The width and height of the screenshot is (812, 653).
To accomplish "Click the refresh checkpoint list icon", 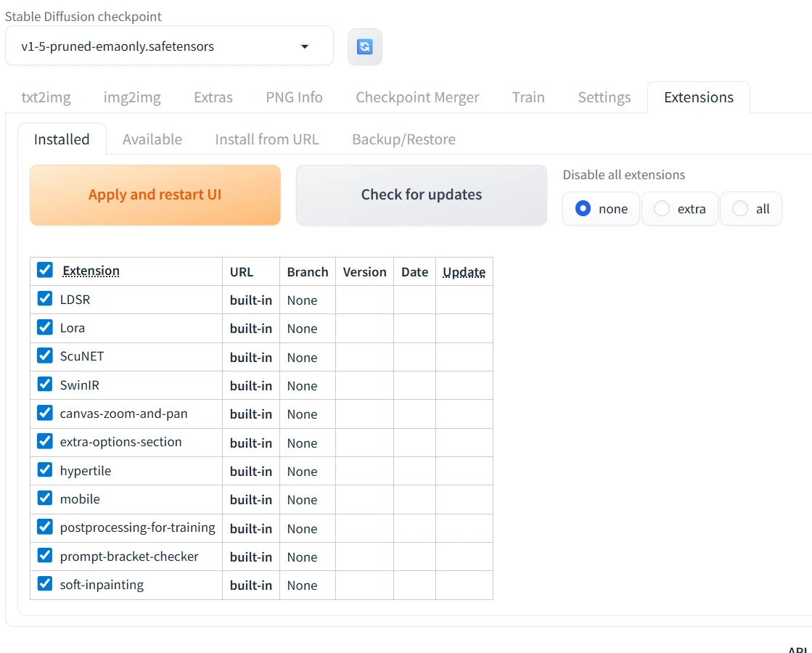I will coord(364,46).
